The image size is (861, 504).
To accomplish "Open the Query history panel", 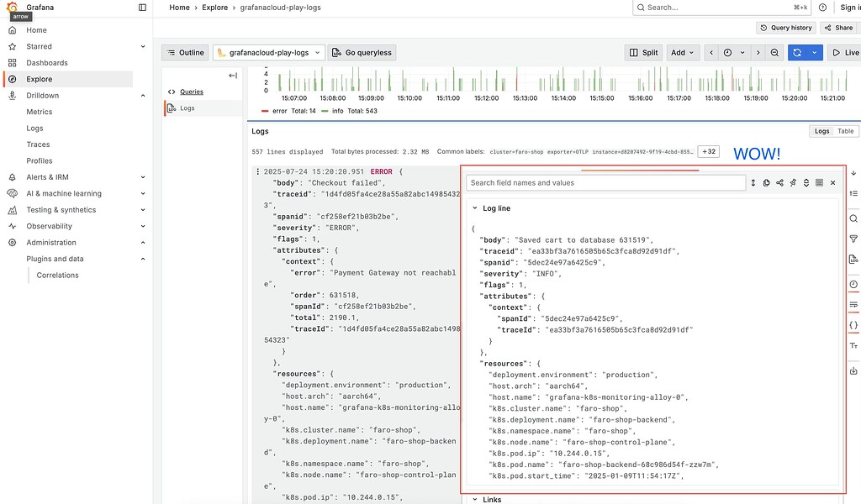I will tap(785, 27).
